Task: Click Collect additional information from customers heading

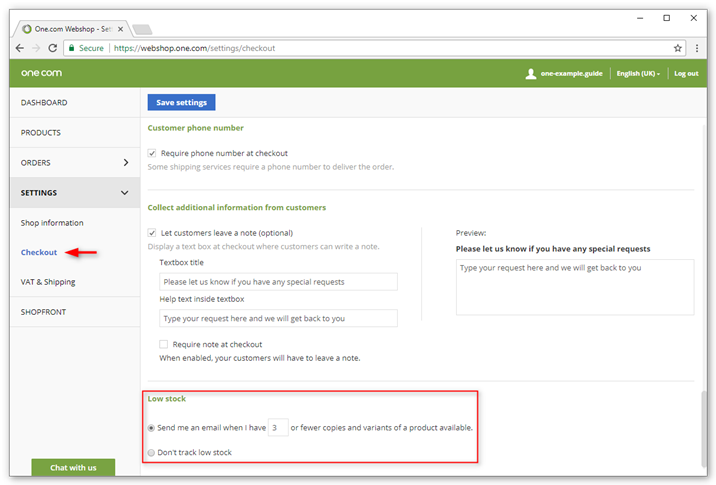Action: (237, 208)
